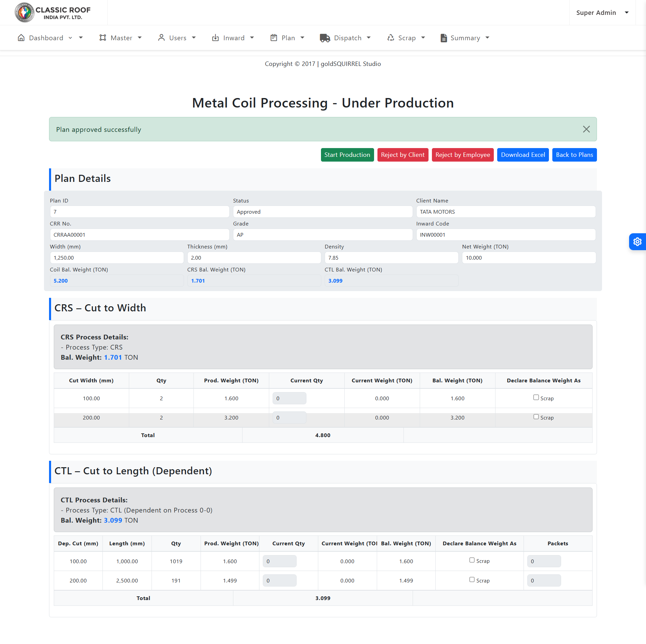The height and width of the screenshot is (644, 646).
Task: Click Packets field for 2,500.00 length row
Action: pos(544,580)
